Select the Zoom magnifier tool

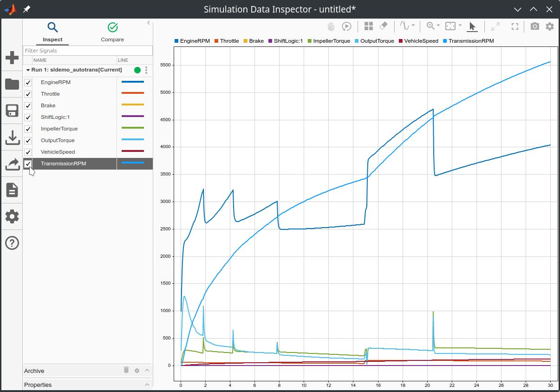click(431, 26)
